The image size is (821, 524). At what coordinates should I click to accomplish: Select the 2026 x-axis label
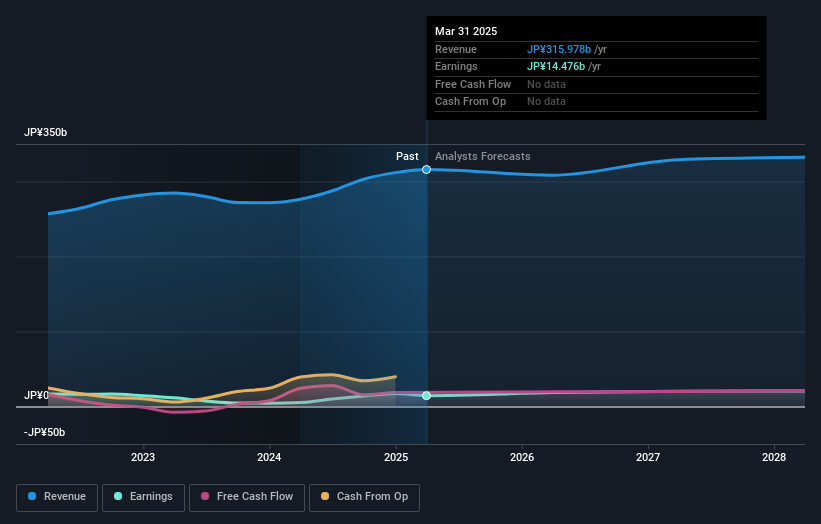pyautogui.click(x=522, y=458)
